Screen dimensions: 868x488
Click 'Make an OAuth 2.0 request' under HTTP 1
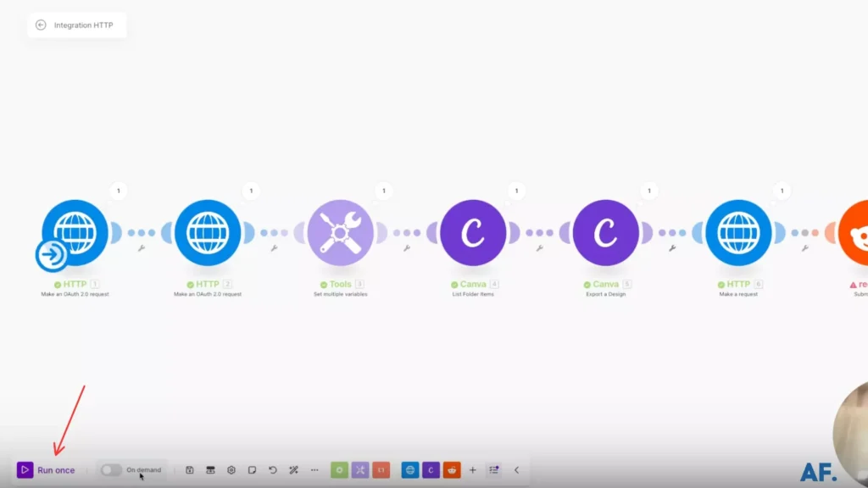(x=75, y=294)
